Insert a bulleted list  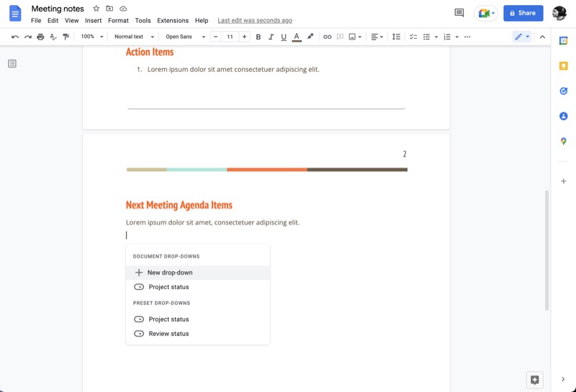(426, 37)
